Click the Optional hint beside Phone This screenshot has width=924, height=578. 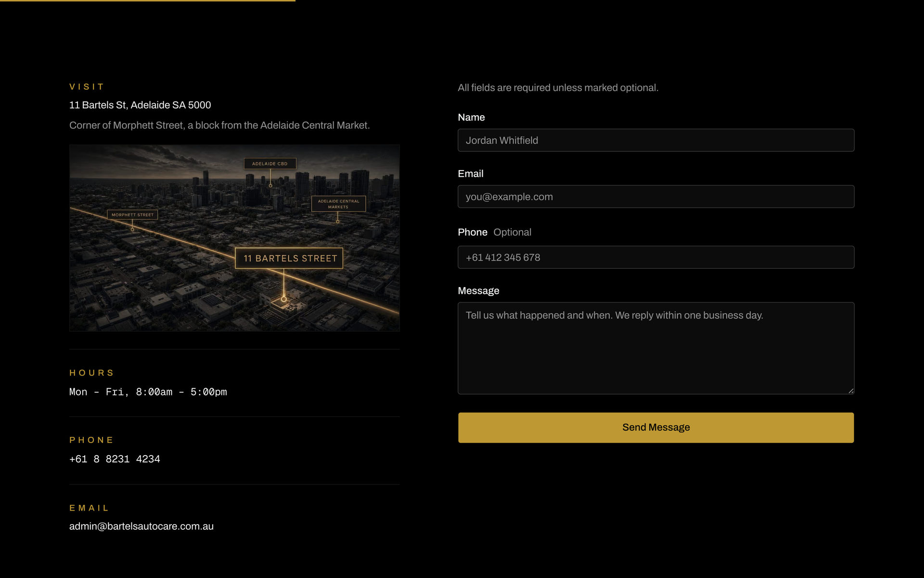(512, 232)
